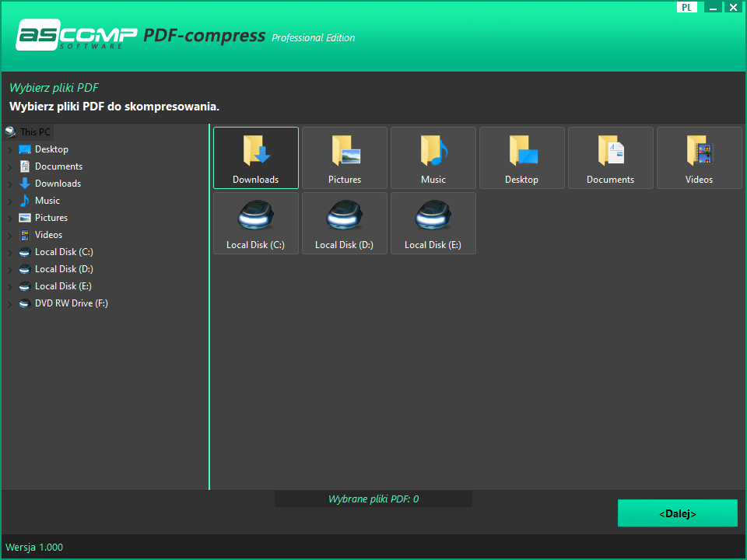Select This PC label in folder tree
Screen dimensions: 747x560
35,132
